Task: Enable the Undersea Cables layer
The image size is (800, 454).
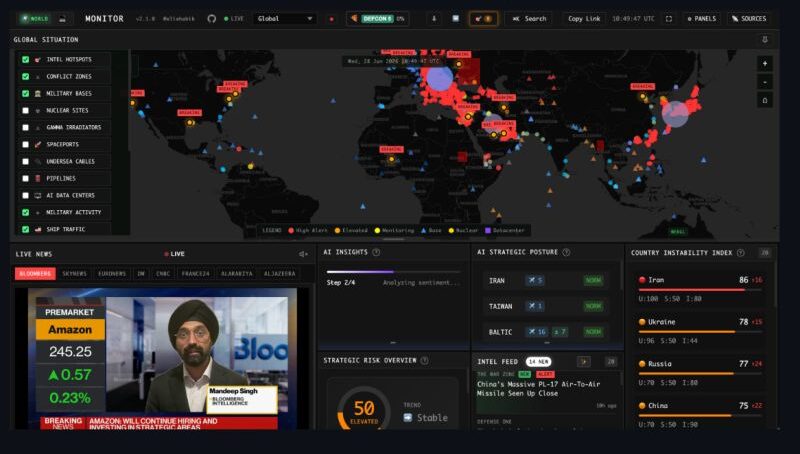Action: 26,161
